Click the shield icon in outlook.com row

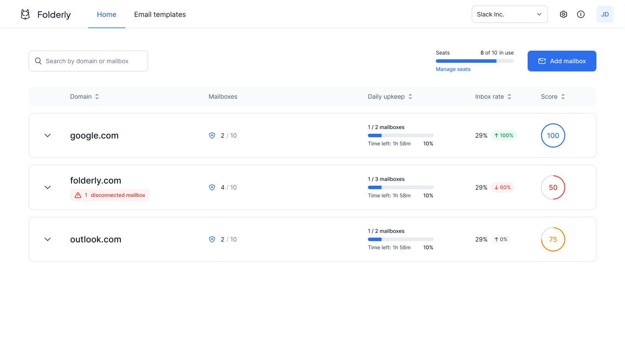coord(212,239)
